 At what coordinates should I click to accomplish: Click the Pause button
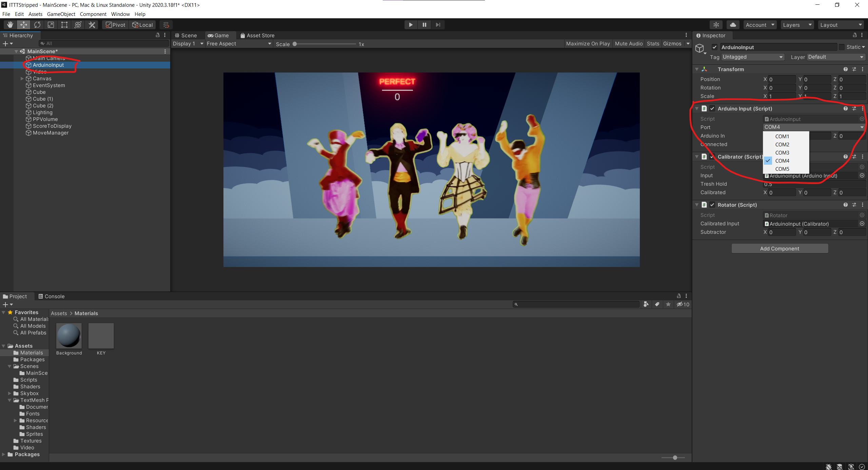coord(424,25)
